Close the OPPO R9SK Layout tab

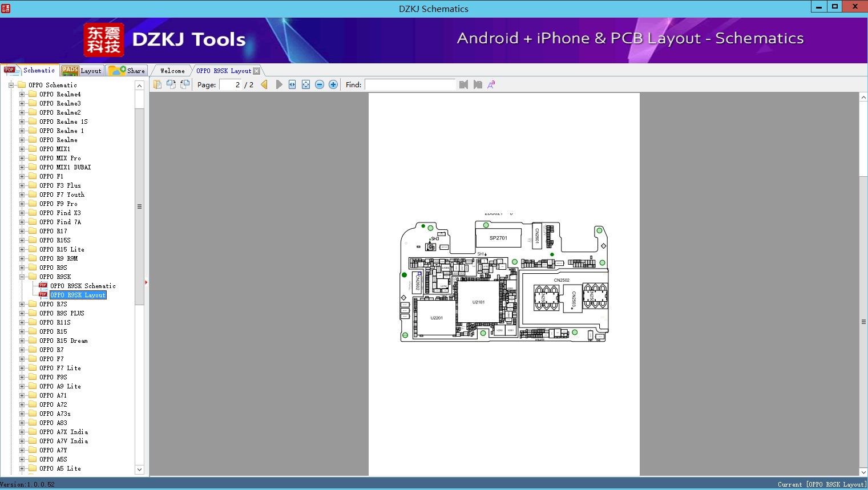(x=257, y=71)
